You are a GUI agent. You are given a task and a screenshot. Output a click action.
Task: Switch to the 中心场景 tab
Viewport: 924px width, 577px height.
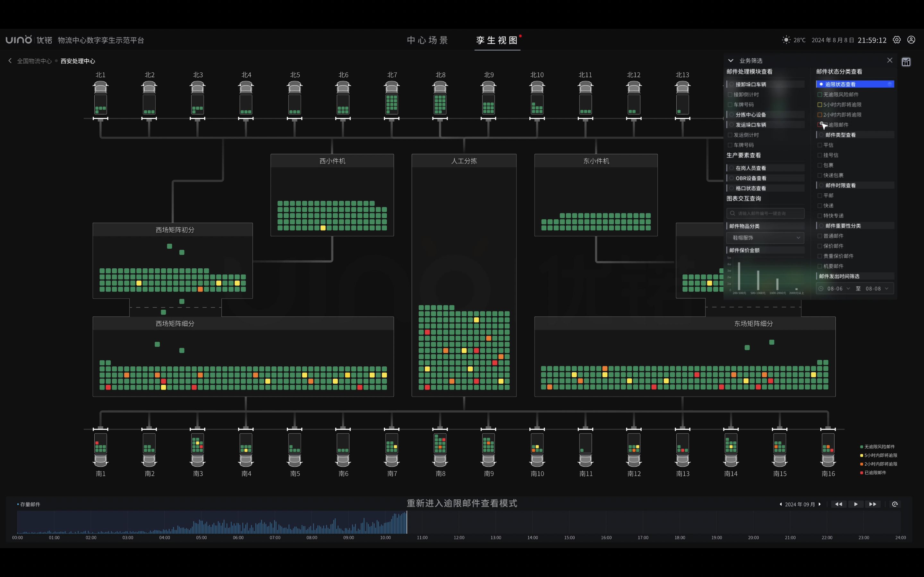pyautogui.click(x=427, y=40)
